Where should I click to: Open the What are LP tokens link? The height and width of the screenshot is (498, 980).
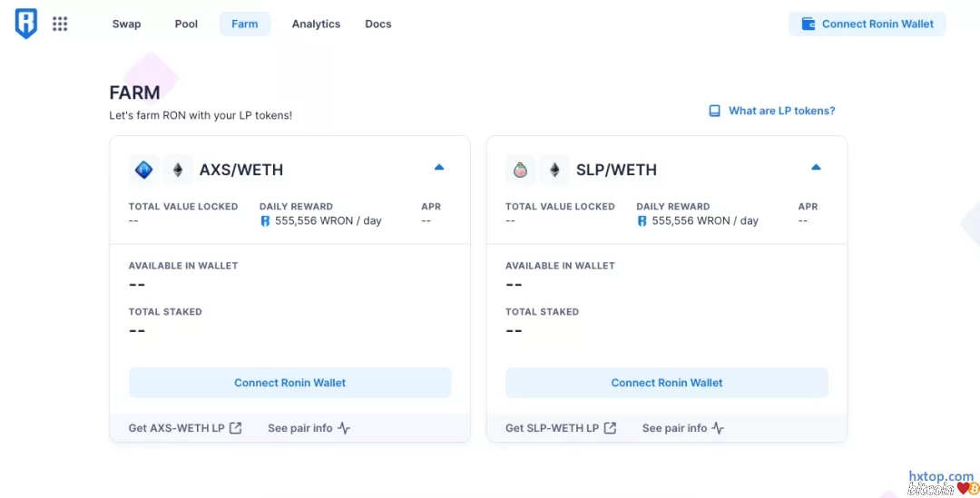click(x=781, y=111)
